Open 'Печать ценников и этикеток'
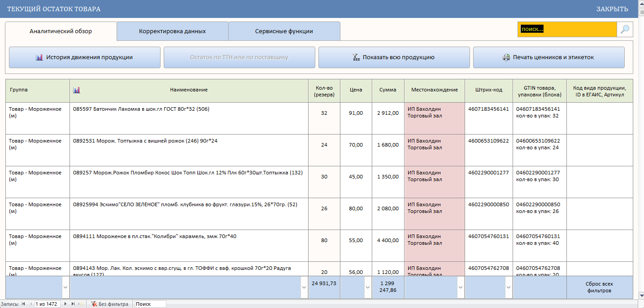The image size is (644, 308). tap(548, 57)
